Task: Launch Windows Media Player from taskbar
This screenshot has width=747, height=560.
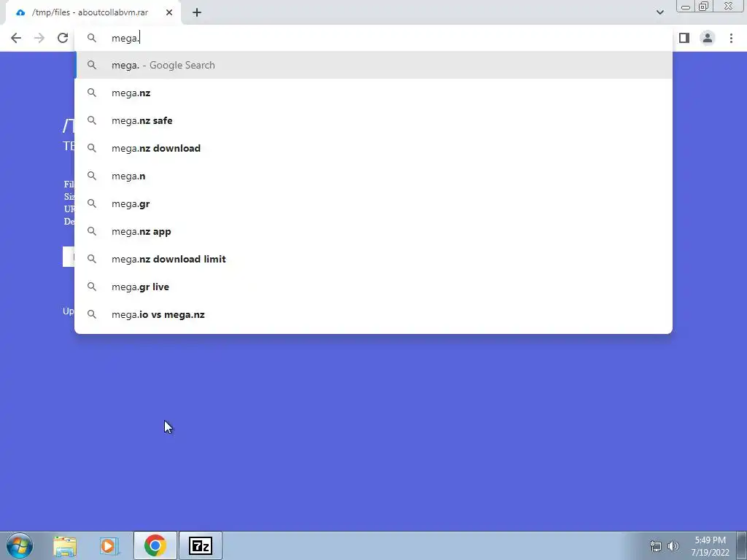Action: [x=109, y=545]
